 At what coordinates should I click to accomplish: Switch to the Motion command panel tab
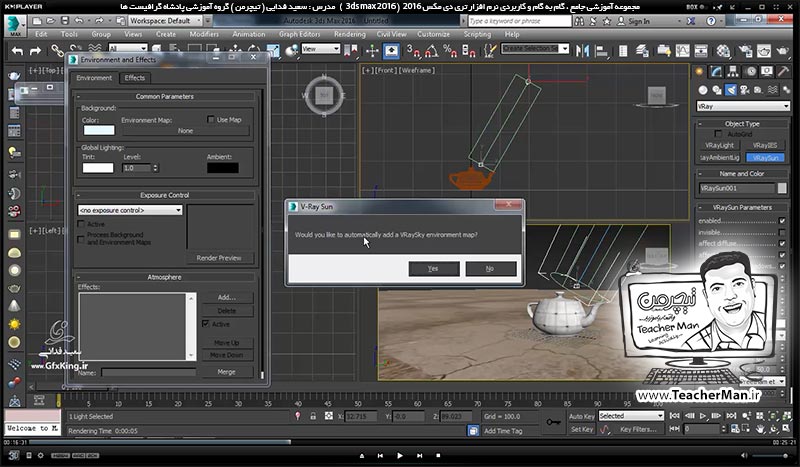tap(751, 71)
